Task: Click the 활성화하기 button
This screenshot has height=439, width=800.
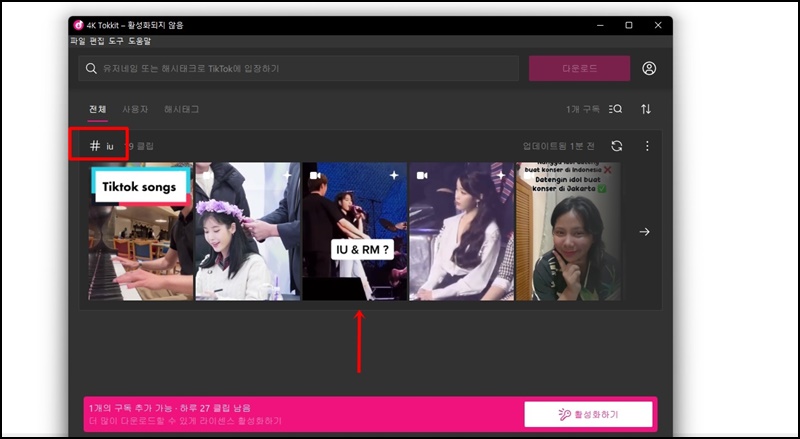Action: coord(588,414)
